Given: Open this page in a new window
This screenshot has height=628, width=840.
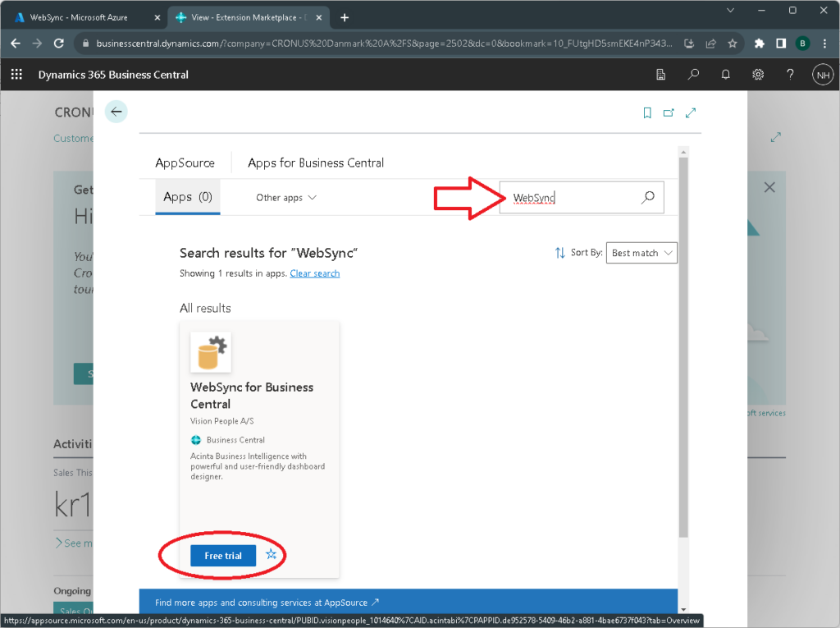Looking at the screenshot, I should pos(669,113).
